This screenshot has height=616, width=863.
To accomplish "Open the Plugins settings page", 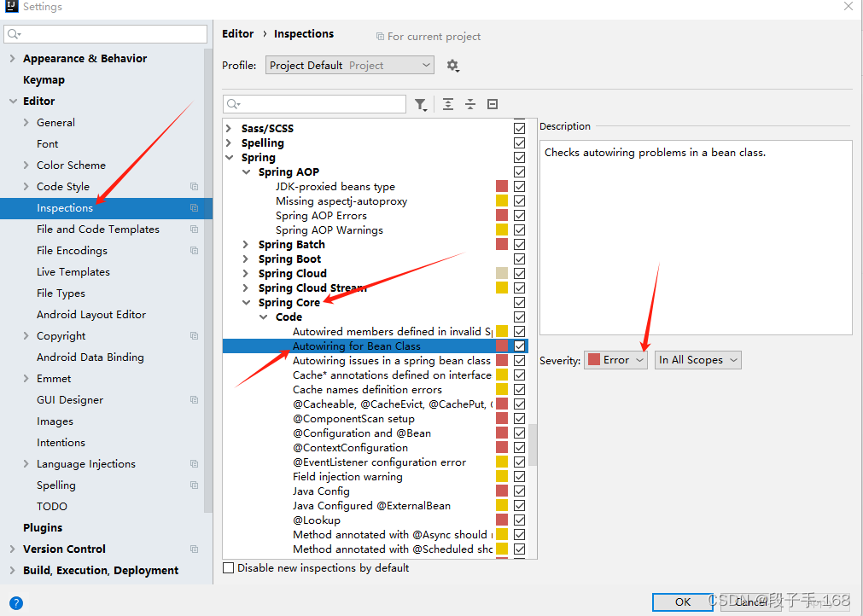I will coord(43,527).
